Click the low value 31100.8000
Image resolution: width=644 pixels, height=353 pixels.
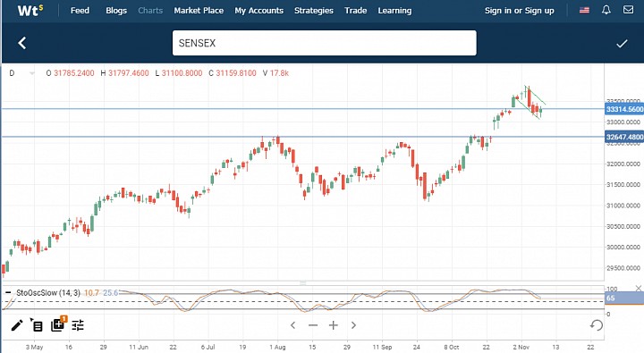click(182, 73)
